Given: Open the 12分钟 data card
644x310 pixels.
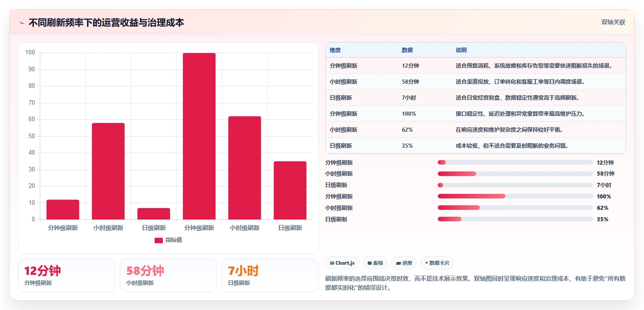Looking at the screenshot, I should (x=66, y=275).
